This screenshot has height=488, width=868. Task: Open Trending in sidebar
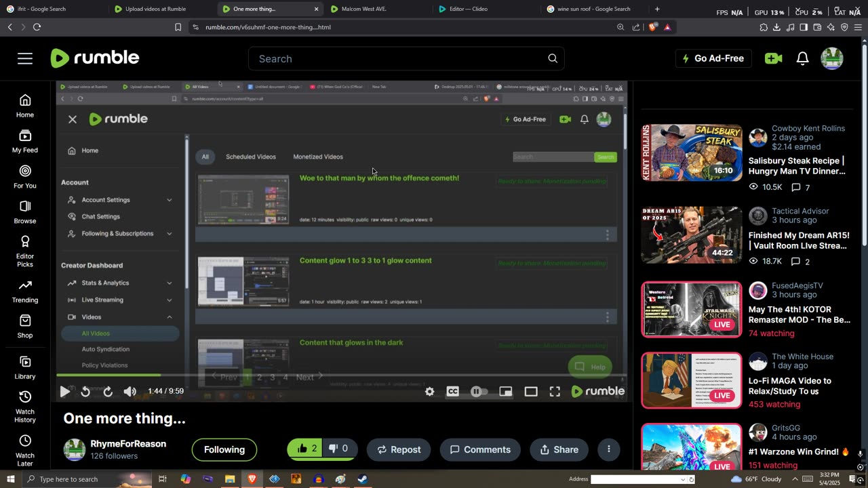click(x=25, y=291)
